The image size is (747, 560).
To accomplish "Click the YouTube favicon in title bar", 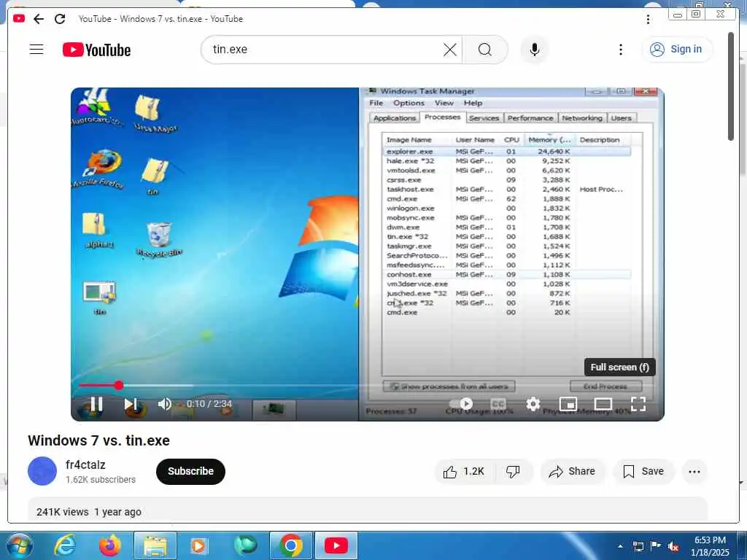I will [19, 18].
